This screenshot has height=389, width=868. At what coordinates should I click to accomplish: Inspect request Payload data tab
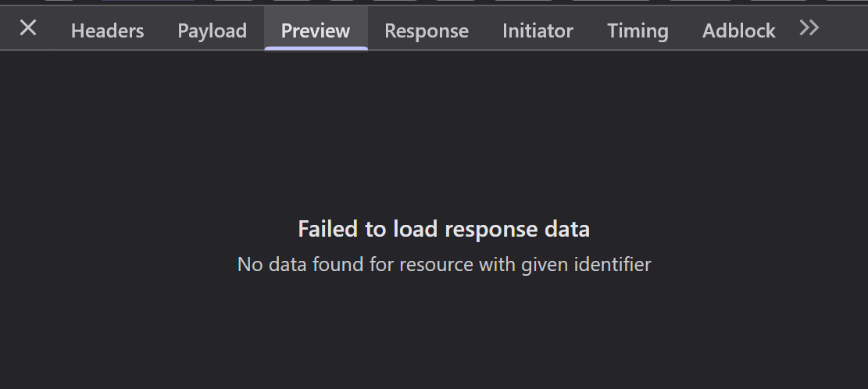pos(212,30)
